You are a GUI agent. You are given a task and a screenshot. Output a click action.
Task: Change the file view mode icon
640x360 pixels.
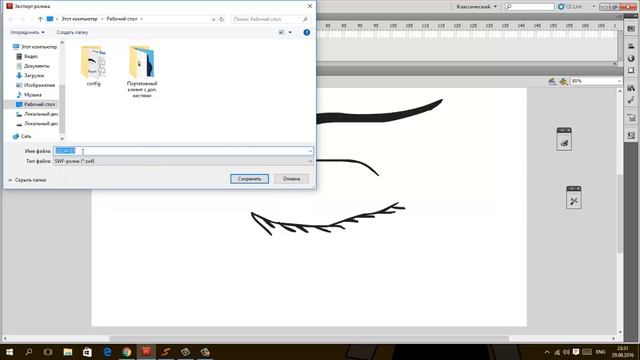pyautogui.click(x=281, y=32)
